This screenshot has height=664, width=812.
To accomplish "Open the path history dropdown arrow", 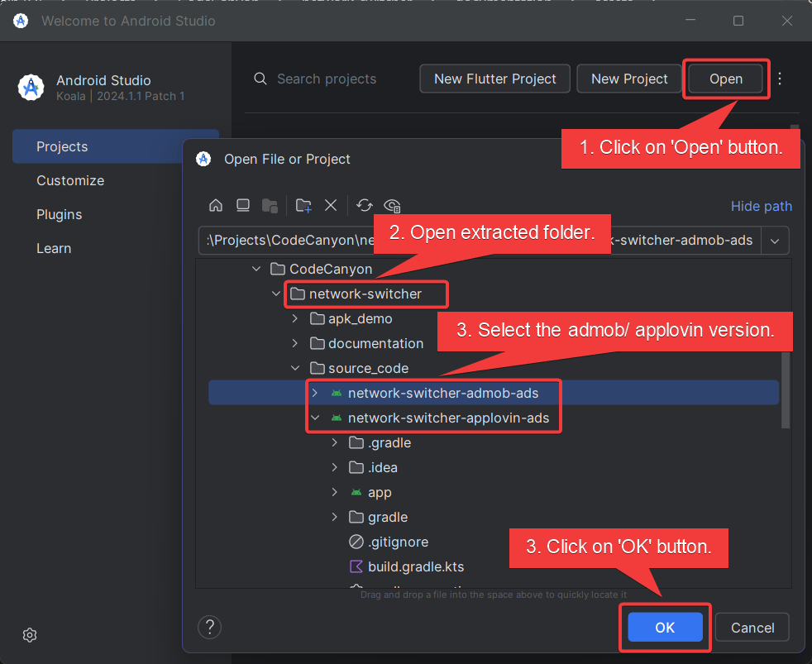I will [x=775, y=241].
